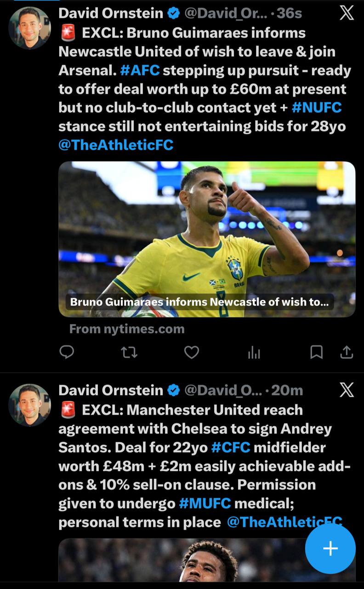Like the Bruno Guimaraes tweet
Viewport: 364px width, 589px height.
[x=191, y=352]
